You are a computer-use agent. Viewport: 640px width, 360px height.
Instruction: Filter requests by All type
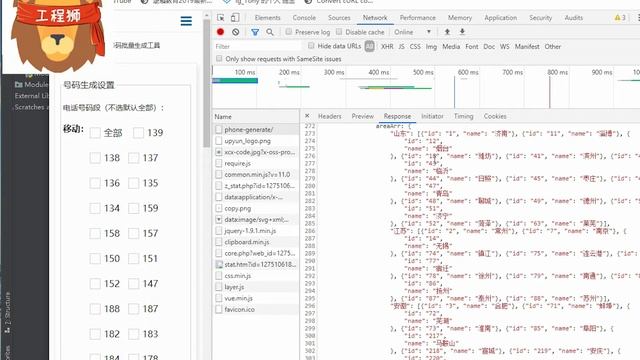click(x=369, y=46)
